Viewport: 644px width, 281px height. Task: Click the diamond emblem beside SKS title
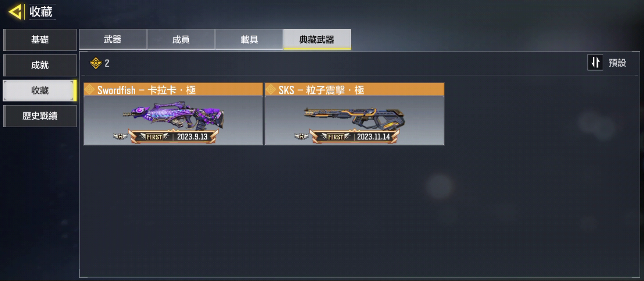[x=271, y=90]
